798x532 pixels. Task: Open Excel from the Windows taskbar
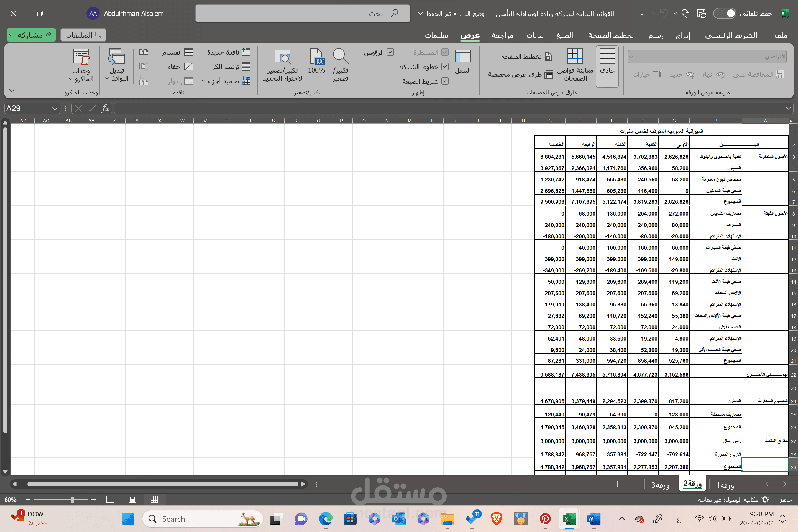click(x=569, y=519)
